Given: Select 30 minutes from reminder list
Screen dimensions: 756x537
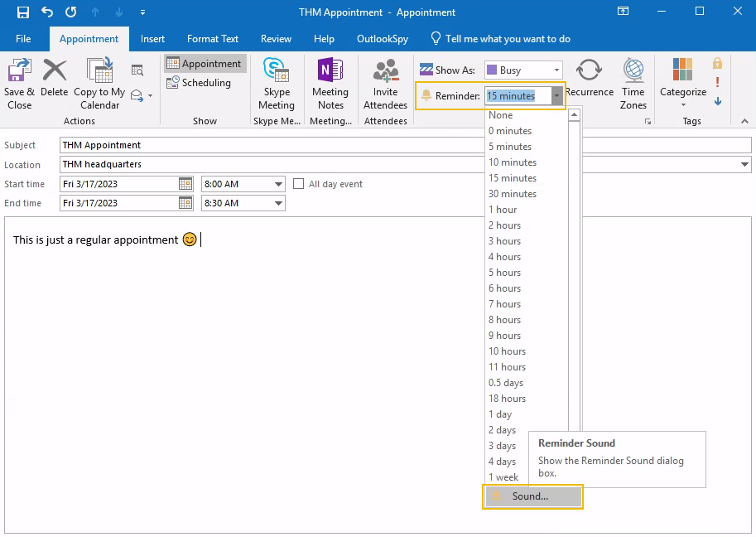Looking at the screenshot, I should (x=513, y=194).
